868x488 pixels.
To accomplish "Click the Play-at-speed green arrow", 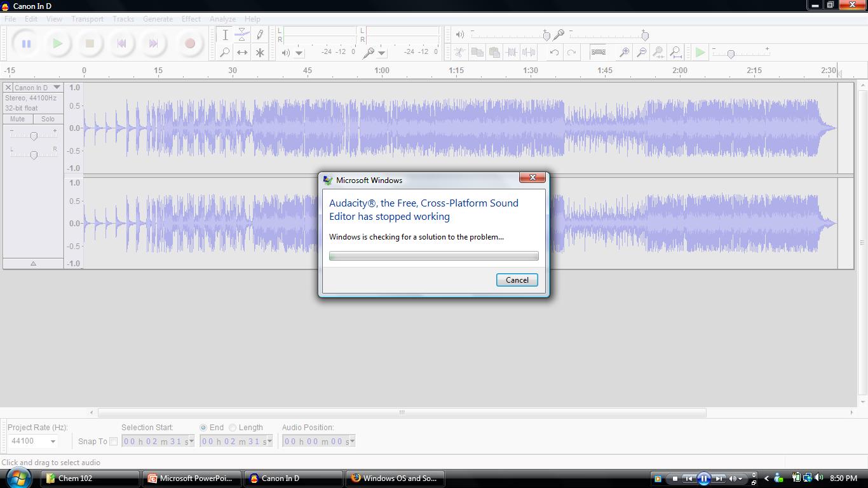I will 700,52.
